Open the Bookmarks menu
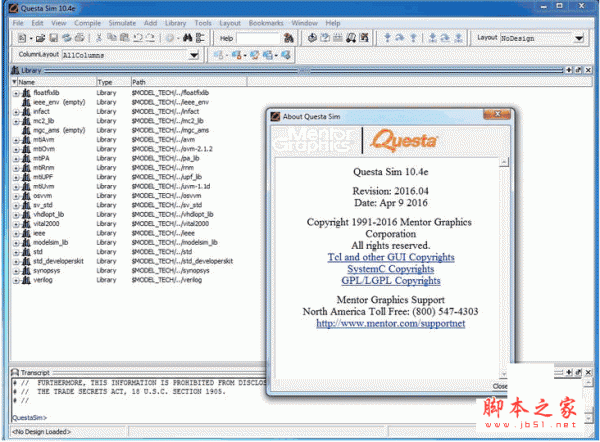Viewport: 600px width, 442px height. coord(266,23)
